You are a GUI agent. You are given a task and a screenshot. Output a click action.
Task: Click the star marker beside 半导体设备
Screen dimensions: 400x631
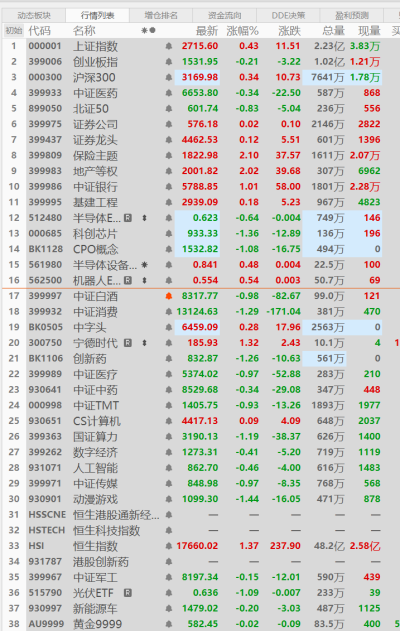pos(144,265)
